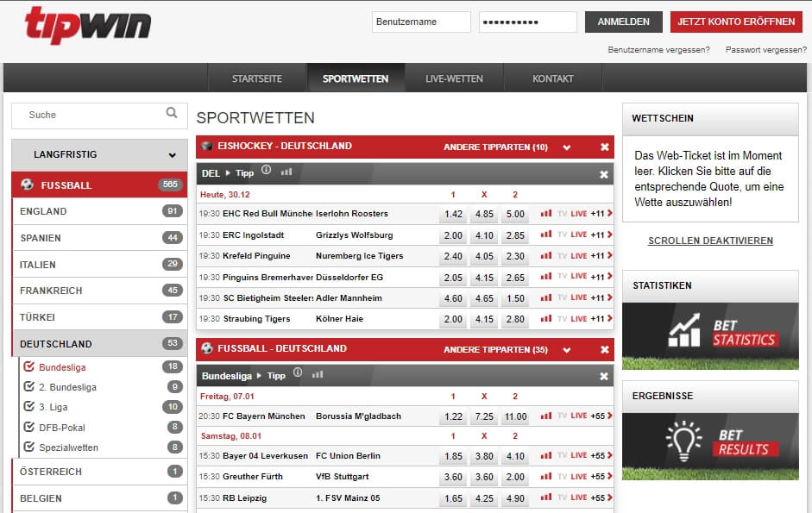Click the info icon next to DEL Tipp
Screen dimensions: 812x513
point(266,170)
